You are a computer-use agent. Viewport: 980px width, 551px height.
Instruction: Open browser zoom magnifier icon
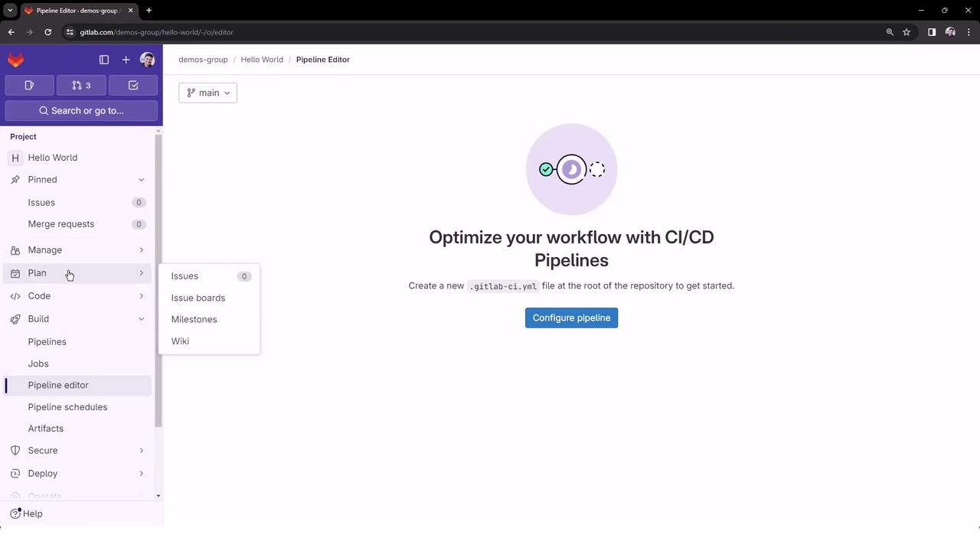[x=890, y=32]
